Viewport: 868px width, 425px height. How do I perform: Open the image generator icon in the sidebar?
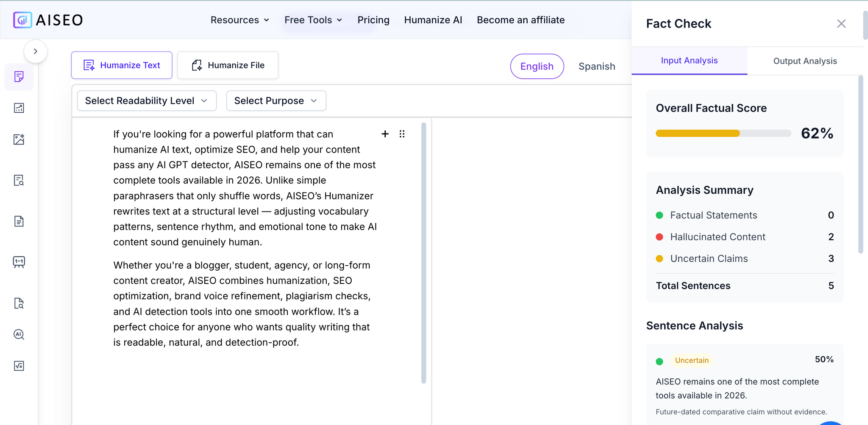[19, 139]
